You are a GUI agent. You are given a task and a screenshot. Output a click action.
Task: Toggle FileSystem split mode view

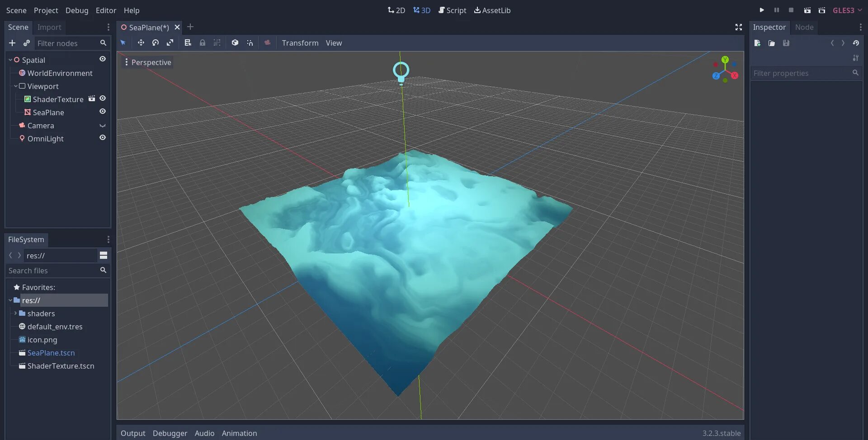[x=104, y=255]
